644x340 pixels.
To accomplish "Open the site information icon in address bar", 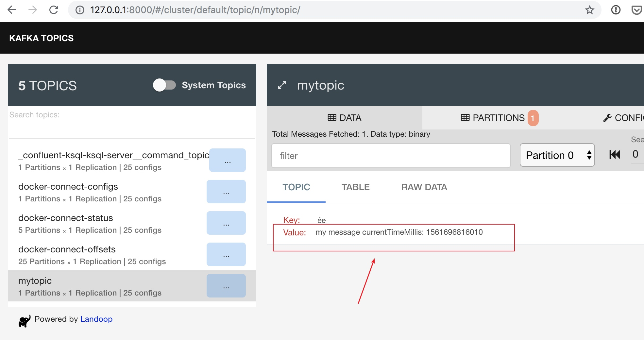I will click(x=79, y=10).
